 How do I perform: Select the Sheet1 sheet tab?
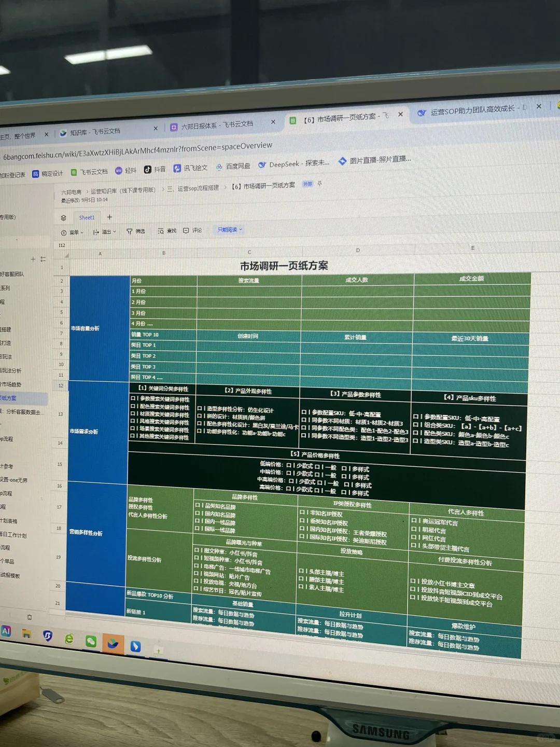[87, 217]
